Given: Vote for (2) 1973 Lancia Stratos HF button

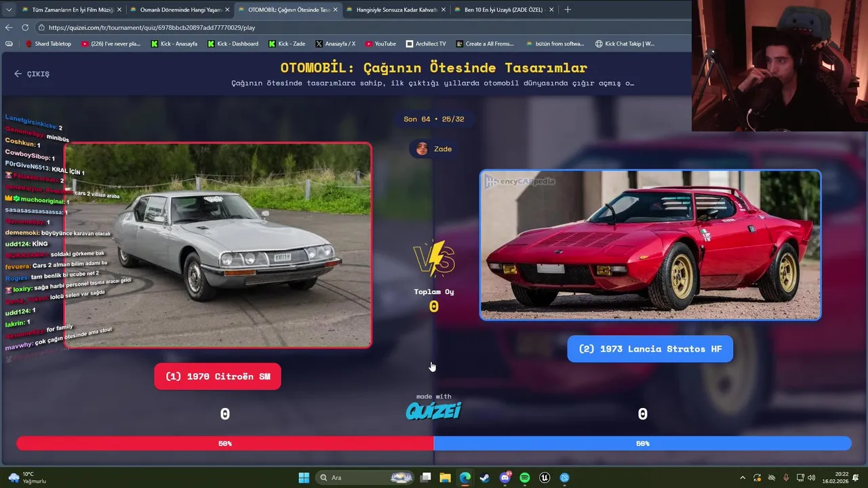Looking at the screenshot, I should (x=650, y=349).
